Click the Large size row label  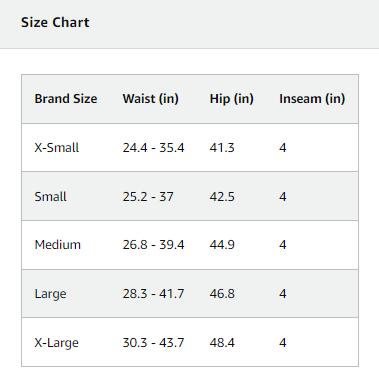(x=50, y=294)
